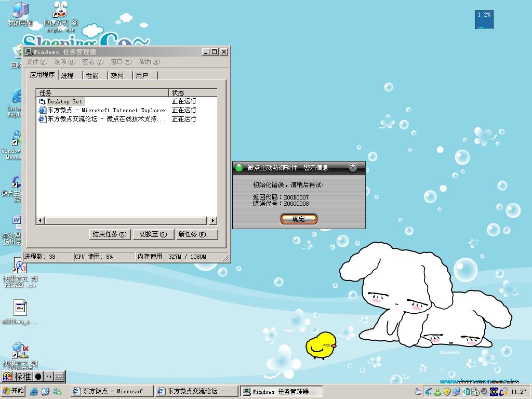The height and width of the screenshot is (399, 532).
Task: Toggle full/half-width circle on IME bar
Action: click(x=38, y=377)
